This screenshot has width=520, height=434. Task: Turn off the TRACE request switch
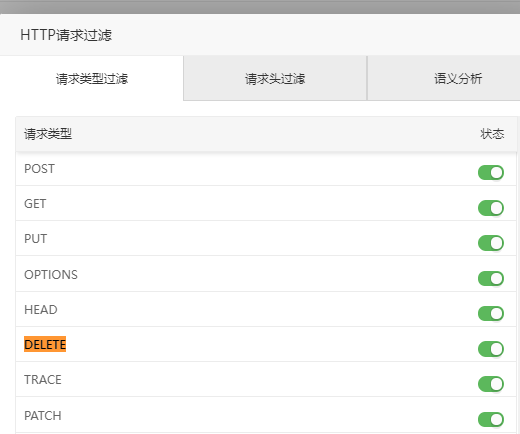click(491, 384)
